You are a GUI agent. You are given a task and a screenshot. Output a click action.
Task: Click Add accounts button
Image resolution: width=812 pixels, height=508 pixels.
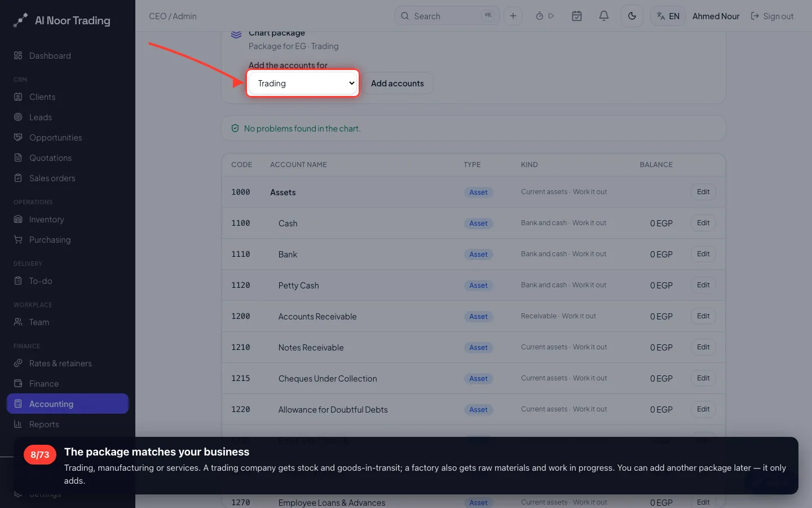[x=398, y=83]
